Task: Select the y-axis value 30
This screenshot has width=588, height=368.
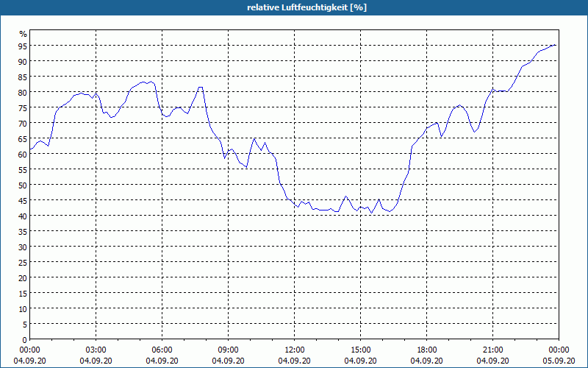Action: [23, 247]
